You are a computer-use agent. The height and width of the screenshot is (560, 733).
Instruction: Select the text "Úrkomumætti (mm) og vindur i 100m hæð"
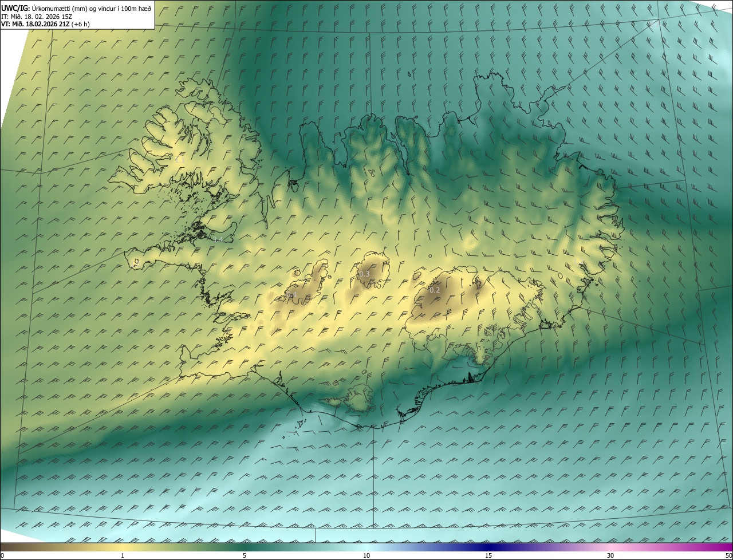tap(92, 8)
